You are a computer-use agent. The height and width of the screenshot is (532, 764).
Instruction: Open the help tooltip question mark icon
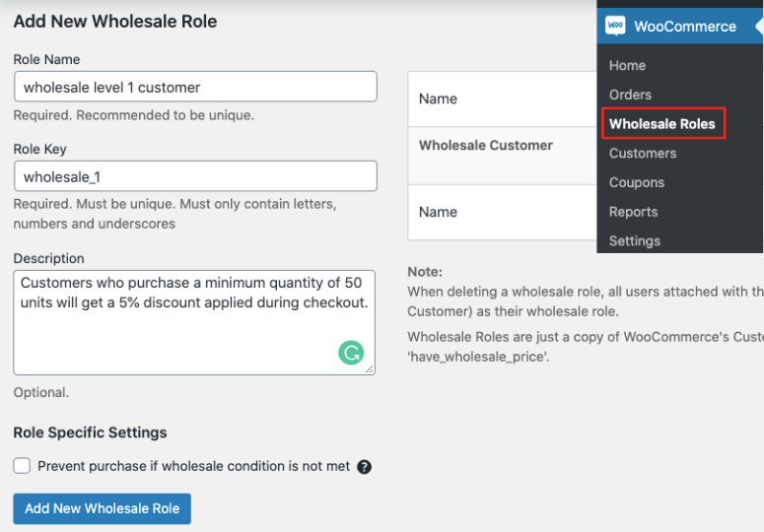click(364, 467)
